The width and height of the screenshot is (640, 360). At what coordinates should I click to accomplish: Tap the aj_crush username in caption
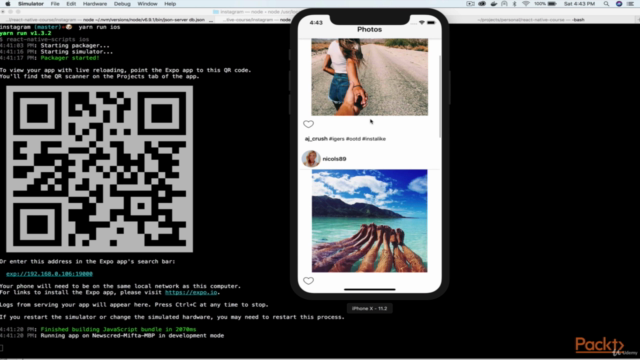(x=316, y=139)
